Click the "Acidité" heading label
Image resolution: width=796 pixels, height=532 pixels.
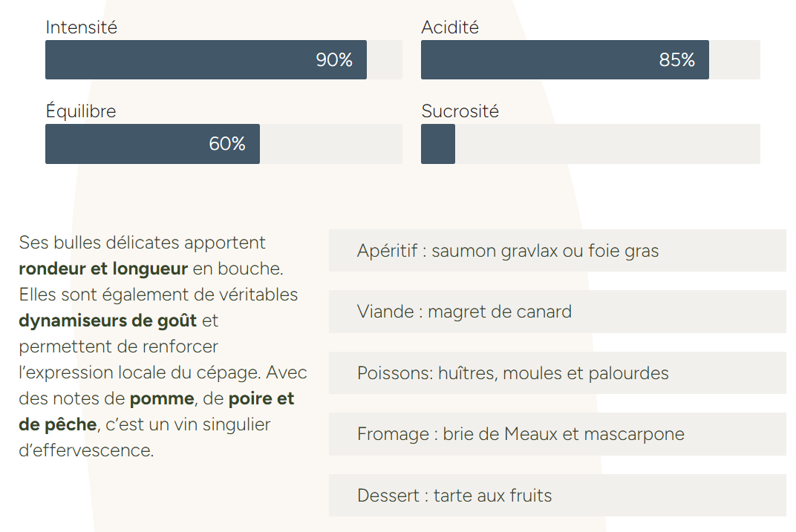[x=450, y=27]
